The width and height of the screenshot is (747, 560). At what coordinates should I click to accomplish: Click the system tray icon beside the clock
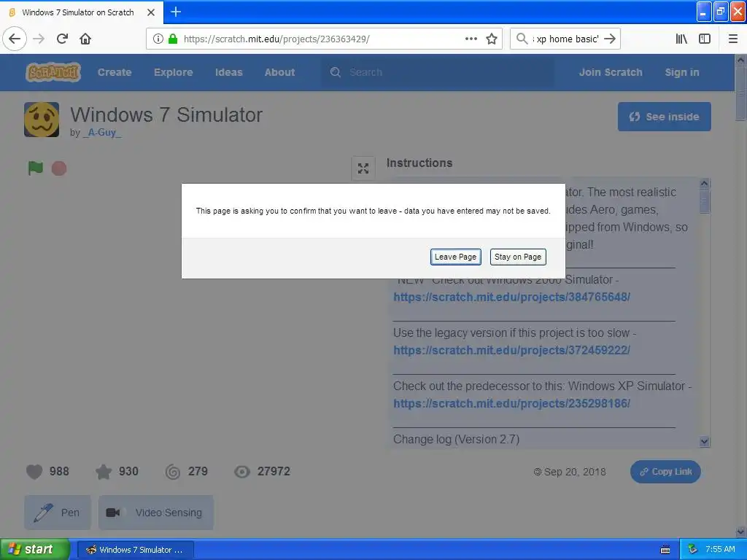tap(693, 549)
